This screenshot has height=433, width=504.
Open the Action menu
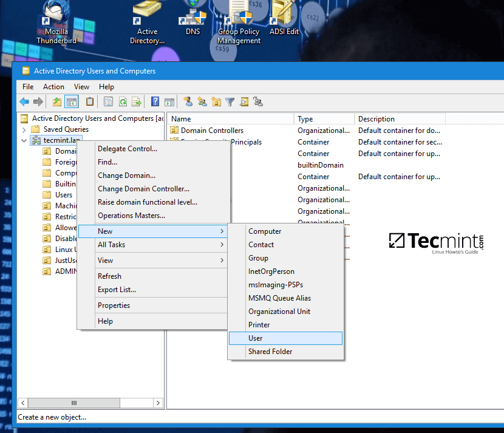[x=53, y=86]
